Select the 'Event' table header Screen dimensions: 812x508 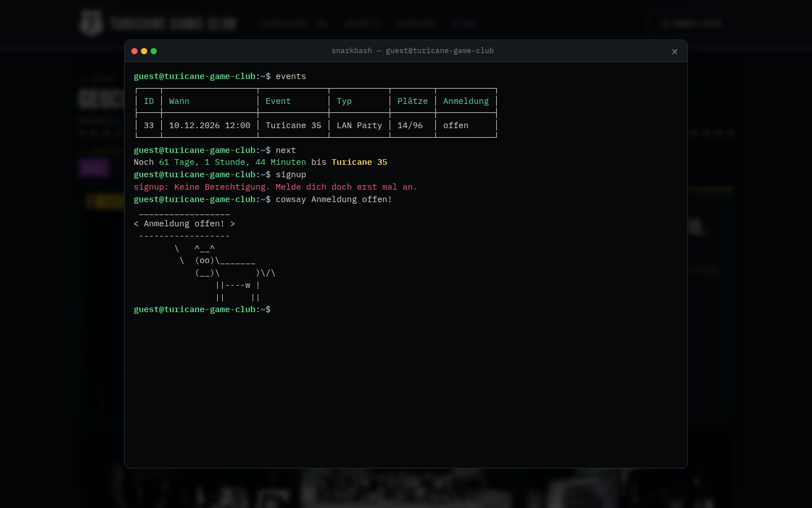pyautogui.click(x=278, y=101)
